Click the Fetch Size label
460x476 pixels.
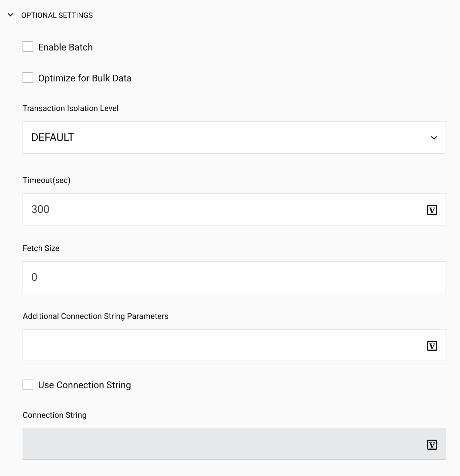click(41, 248)
